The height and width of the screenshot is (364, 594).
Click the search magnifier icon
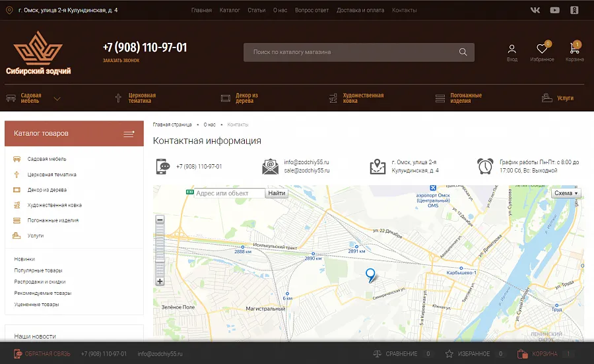(463, 52)
